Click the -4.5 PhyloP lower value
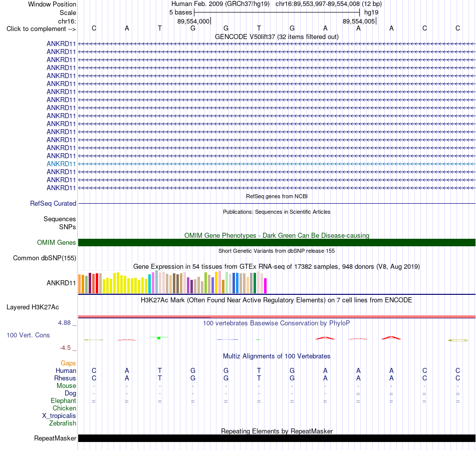Viewport: 476px width, 450px height. (65, 347)
